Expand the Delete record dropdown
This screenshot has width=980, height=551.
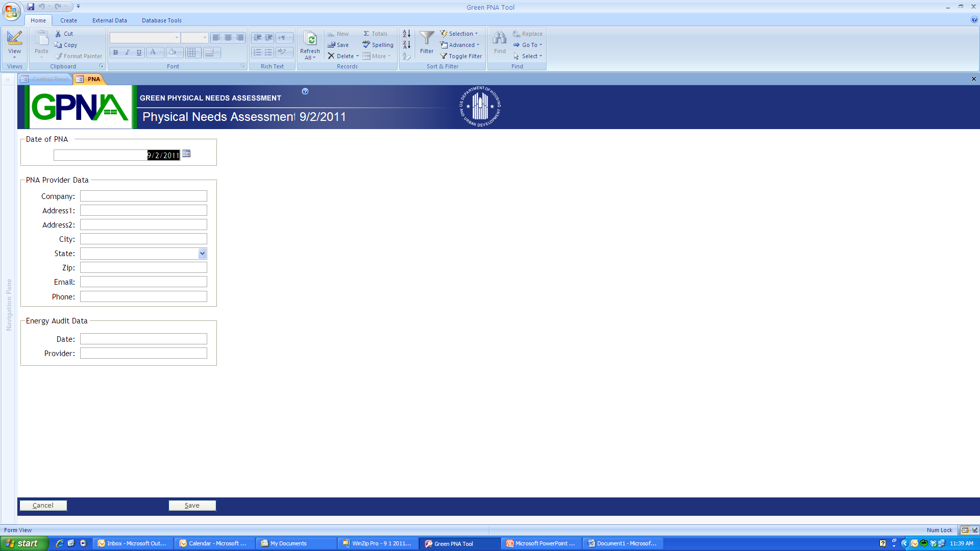pyautogui.click(x=357, y=56)
